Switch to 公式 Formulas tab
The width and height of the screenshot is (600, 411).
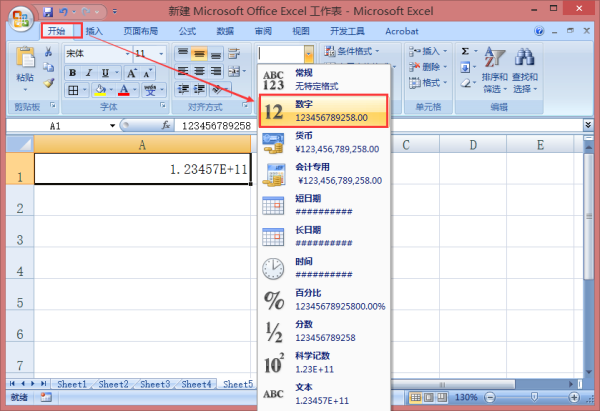(187, 31)
